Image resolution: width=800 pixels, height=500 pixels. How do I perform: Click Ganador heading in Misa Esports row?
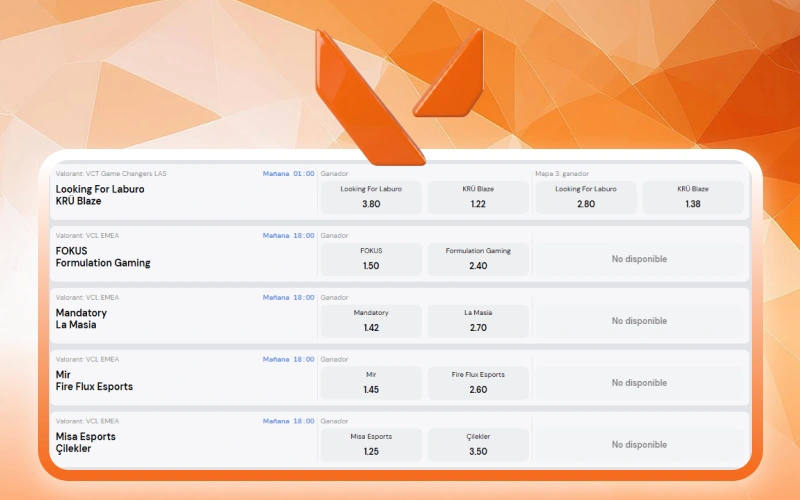point(334,420)
